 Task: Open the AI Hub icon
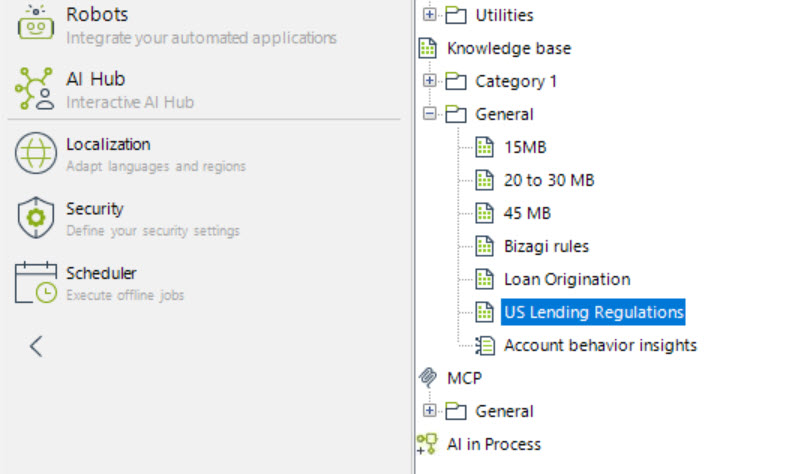(x=35, y=89)
